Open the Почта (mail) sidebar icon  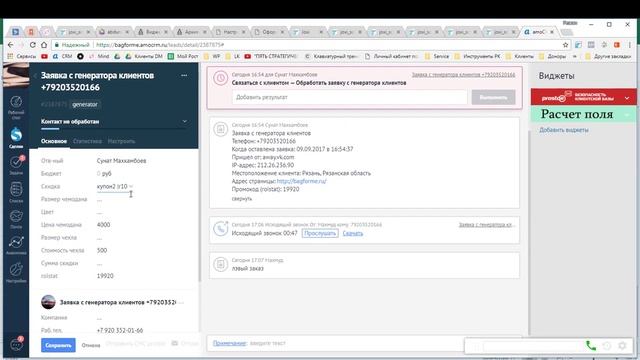(x=16, y=219)
